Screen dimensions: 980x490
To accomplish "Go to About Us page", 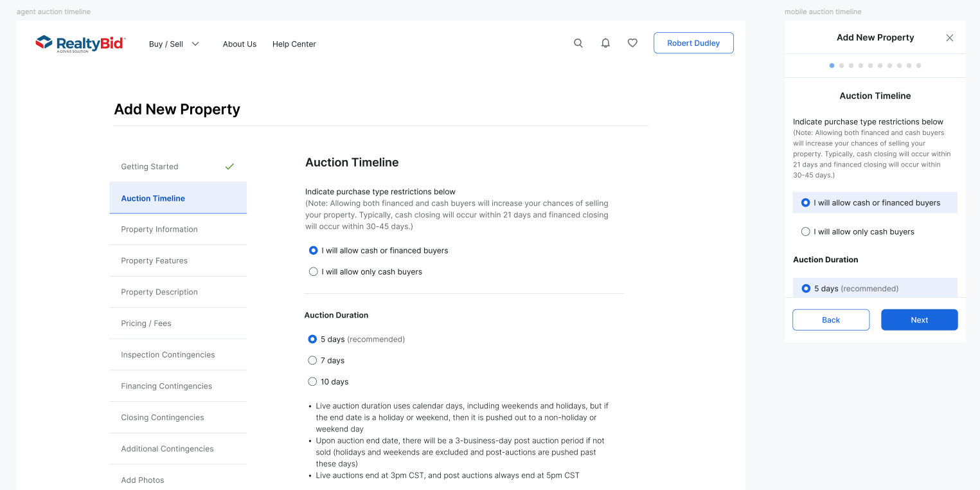I will (240, 44).
